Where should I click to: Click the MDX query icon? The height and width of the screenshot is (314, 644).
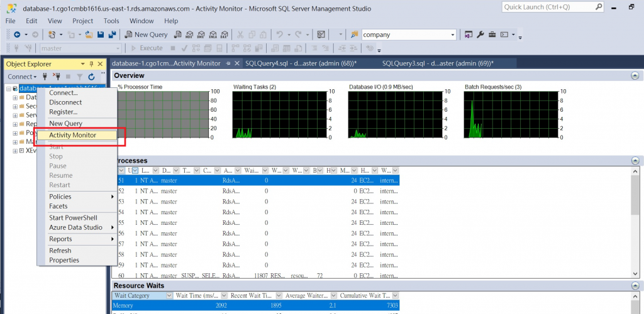pyautogui.click(x=189, y=35)
